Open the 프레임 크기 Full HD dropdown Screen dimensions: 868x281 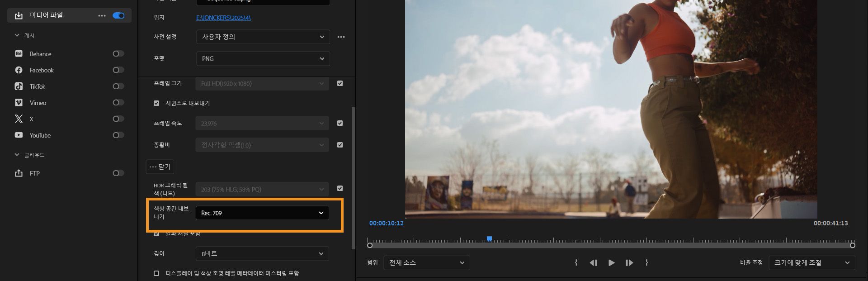(x=262, y=83)
